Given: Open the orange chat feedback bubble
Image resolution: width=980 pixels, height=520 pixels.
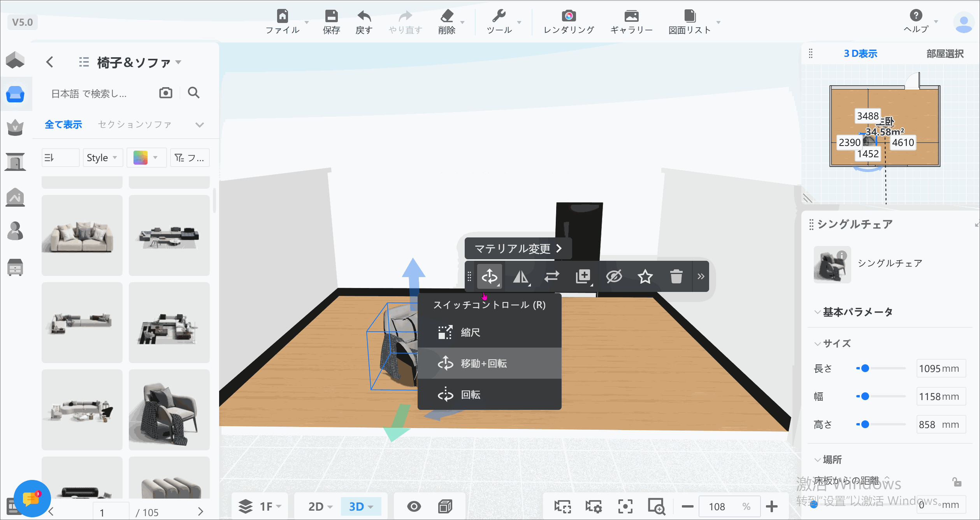Looking at the screenshot, I should 32,499.
